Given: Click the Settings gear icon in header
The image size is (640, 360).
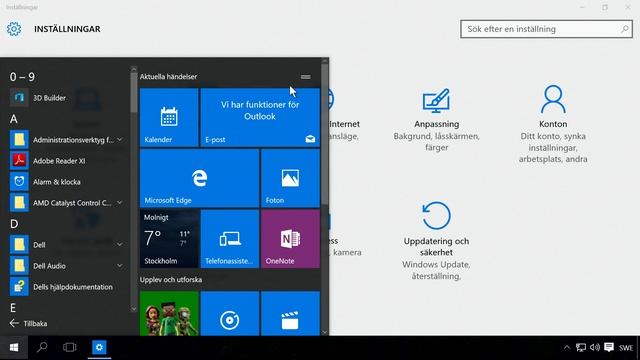Looking at the screenshot, I should pos(14,29).
